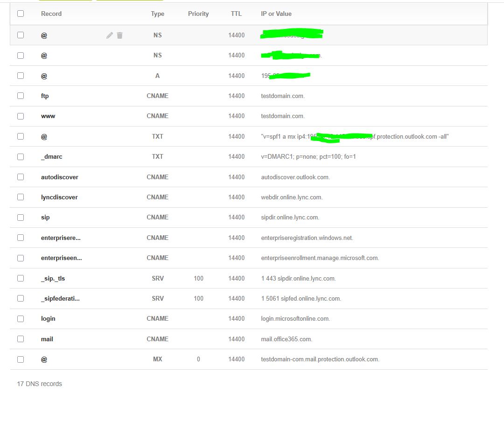Select the checkbox for the @ MX record

pyautogui.click(x=21, y=359)
